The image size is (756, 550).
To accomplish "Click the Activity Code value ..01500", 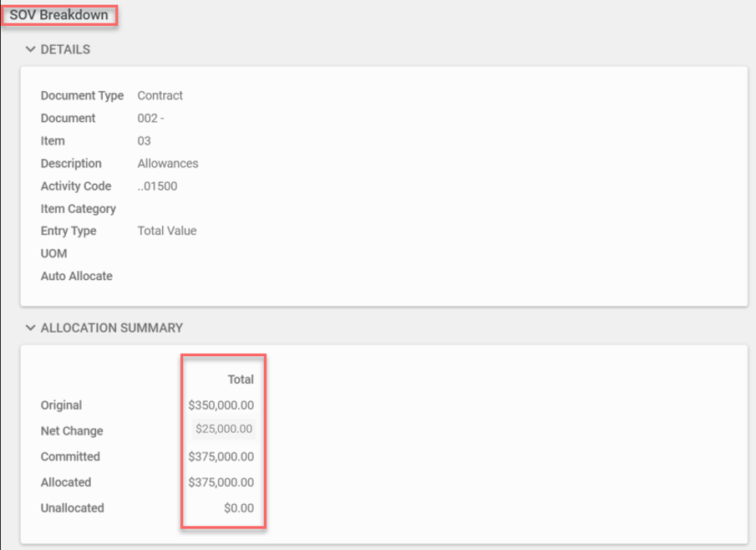I will [157, 186].
